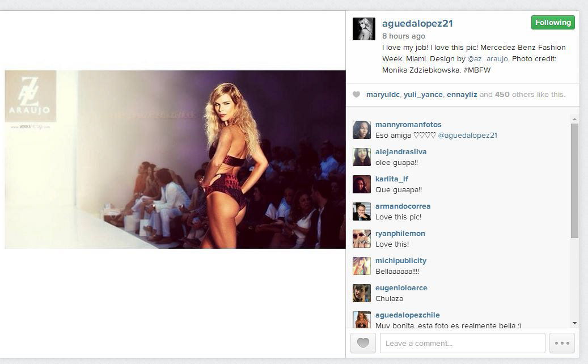Click the comments scrollbar down arrow

pos(574,323)
